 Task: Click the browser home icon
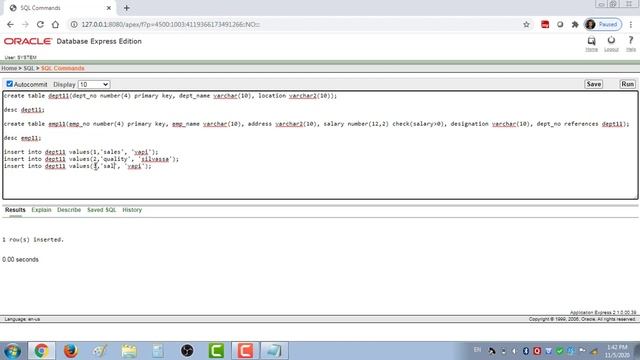coord(55,24)
